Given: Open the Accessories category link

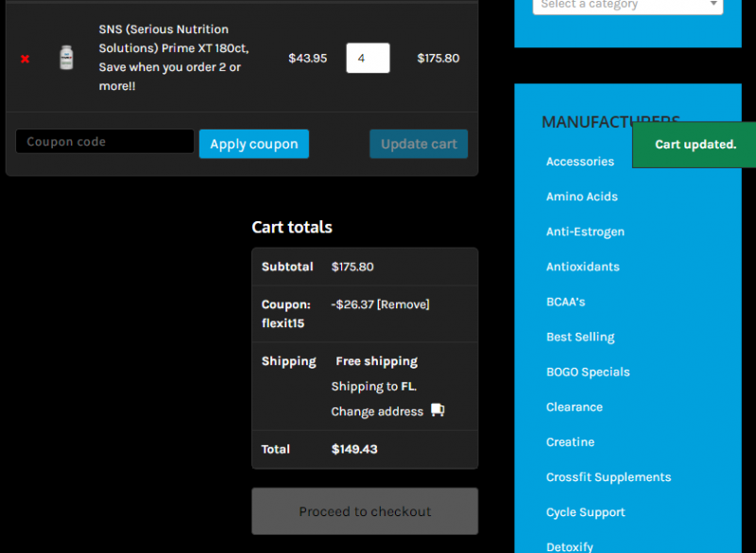Looking at the screenshot, I should tap(580, 162).
